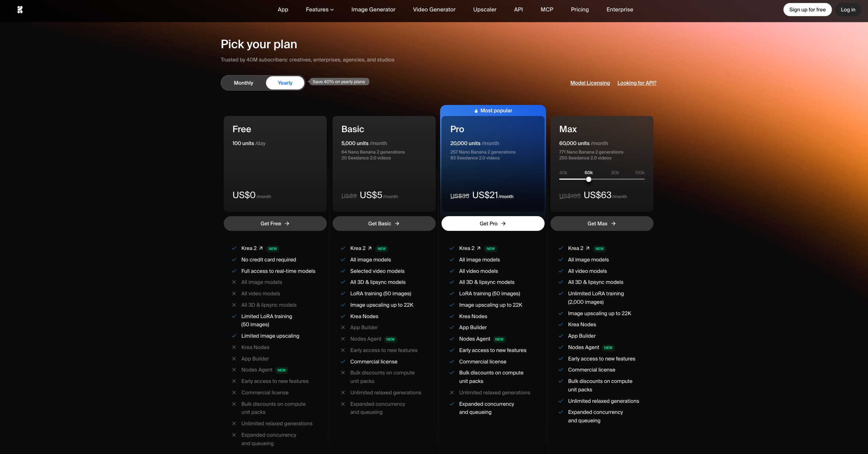Click '64 Nano Banana 2 generations' text
Viewport: 868px width, 454px height.
pos(373,152)
